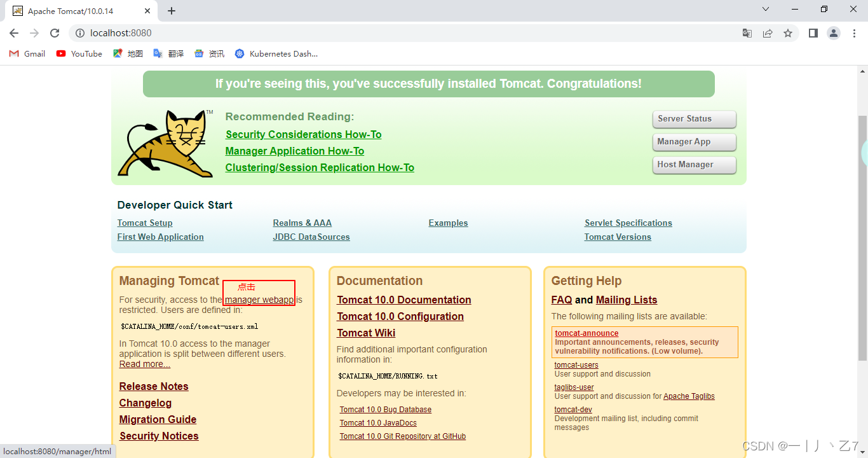Image resolution: width=868 pixels, height=458 pixels.
Task: Click the Manager App button
Action: tap(694, 142)
